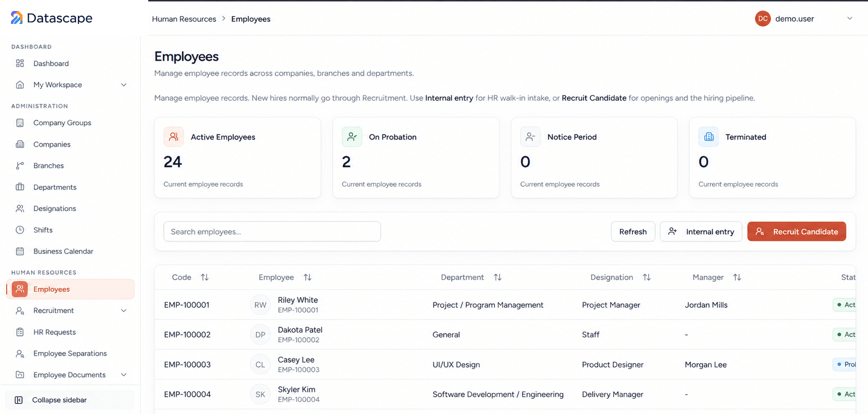Open the demo.user account dropdown arrow

click(x=850, y=19)
